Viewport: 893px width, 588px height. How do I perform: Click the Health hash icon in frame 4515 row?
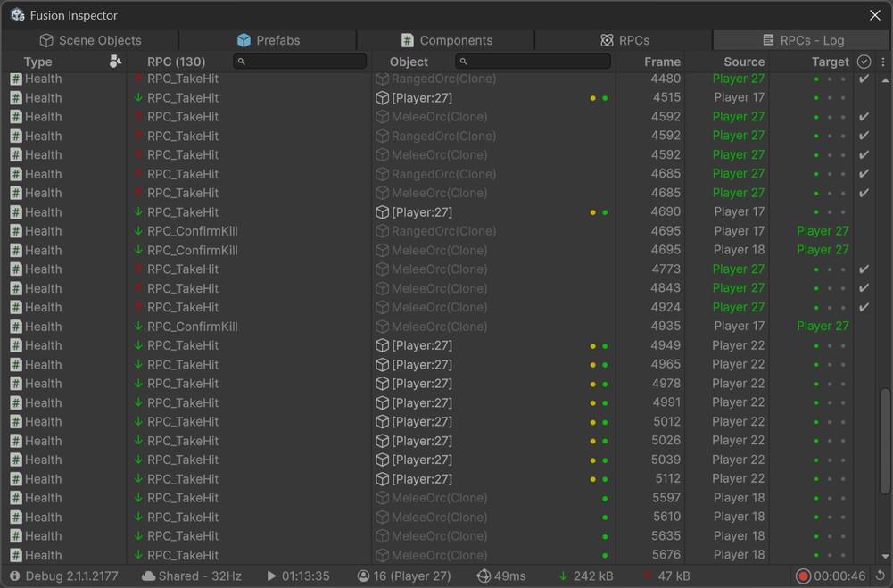(x=16, y=98)
